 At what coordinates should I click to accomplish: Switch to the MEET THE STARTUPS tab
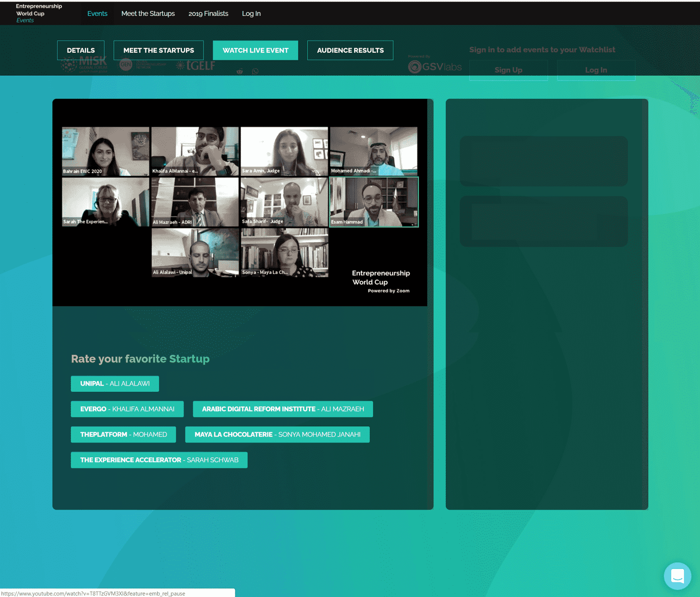coord(159,50)
